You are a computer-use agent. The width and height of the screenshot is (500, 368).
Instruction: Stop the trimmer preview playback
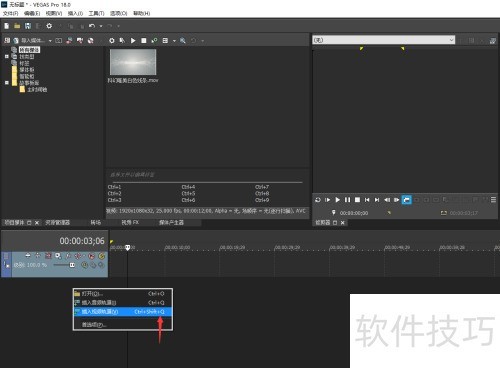pos(357,200)
